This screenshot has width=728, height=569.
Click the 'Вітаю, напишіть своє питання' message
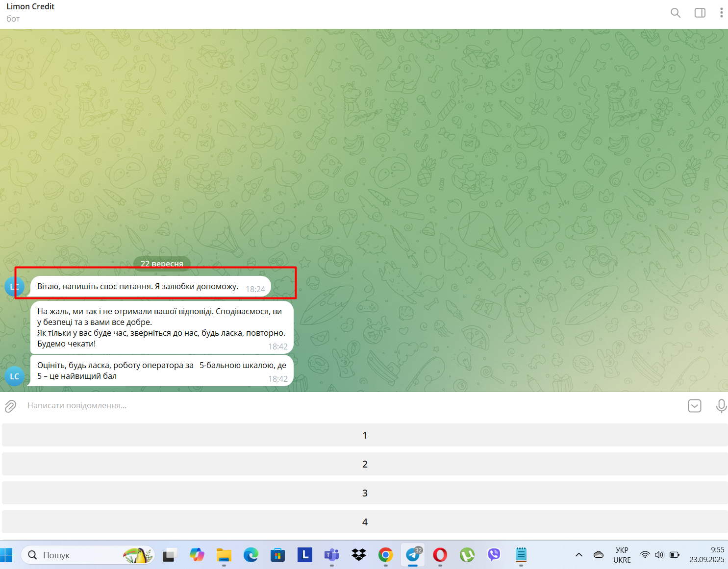[151, 287]
